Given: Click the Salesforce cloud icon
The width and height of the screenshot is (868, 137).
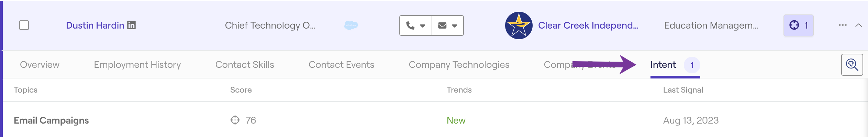Looking at the screenshot, I should (351, 25).
